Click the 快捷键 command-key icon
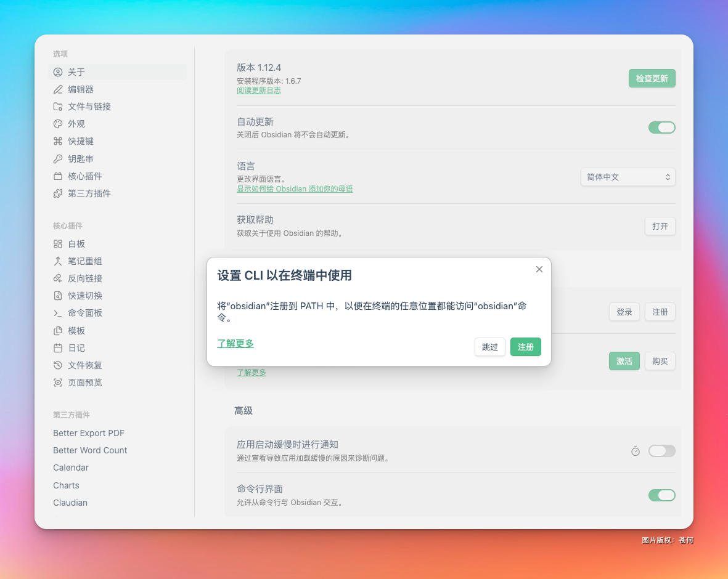 click(57, 141)
